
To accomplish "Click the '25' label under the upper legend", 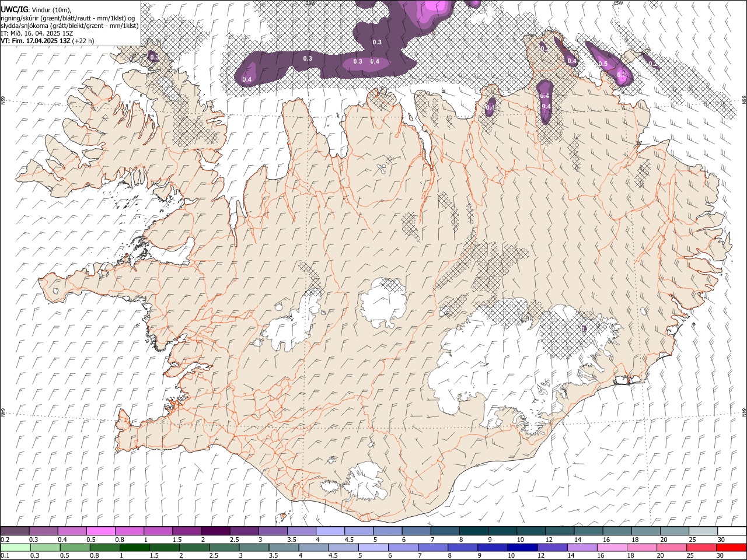I will (x=692, y=540).
